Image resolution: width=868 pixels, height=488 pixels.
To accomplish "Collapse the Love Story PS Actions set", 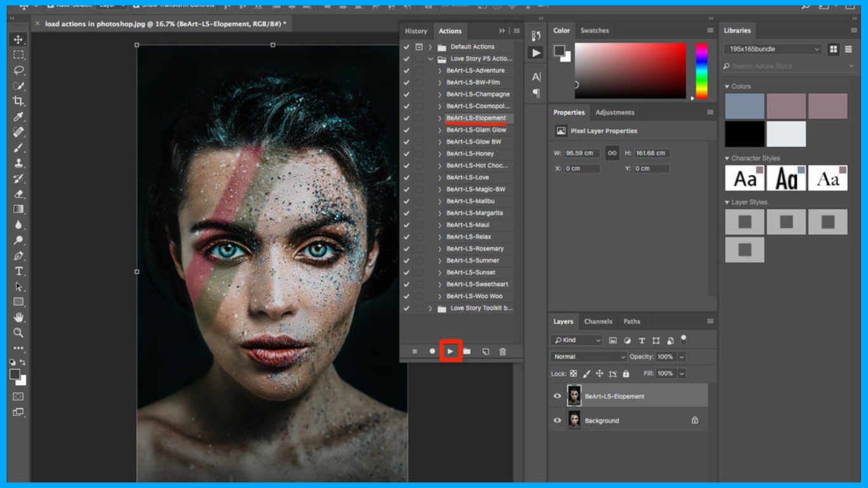I will tap(430, 59).
